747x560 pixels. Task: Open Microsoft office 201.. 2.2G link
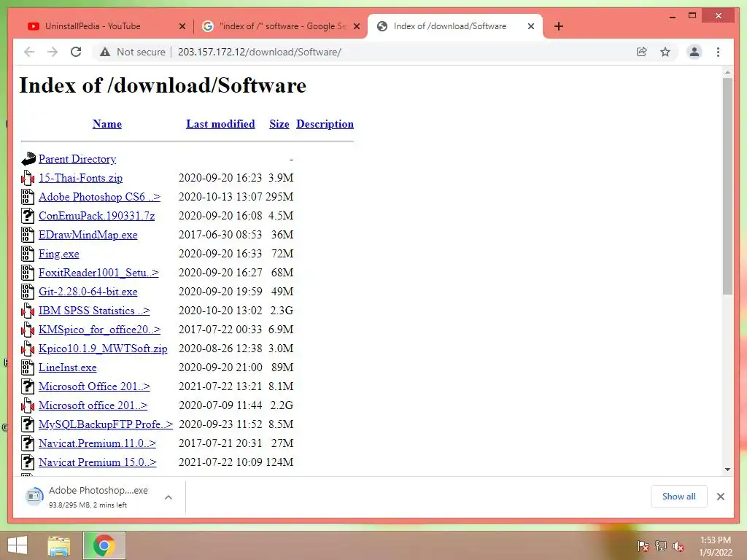93,405
